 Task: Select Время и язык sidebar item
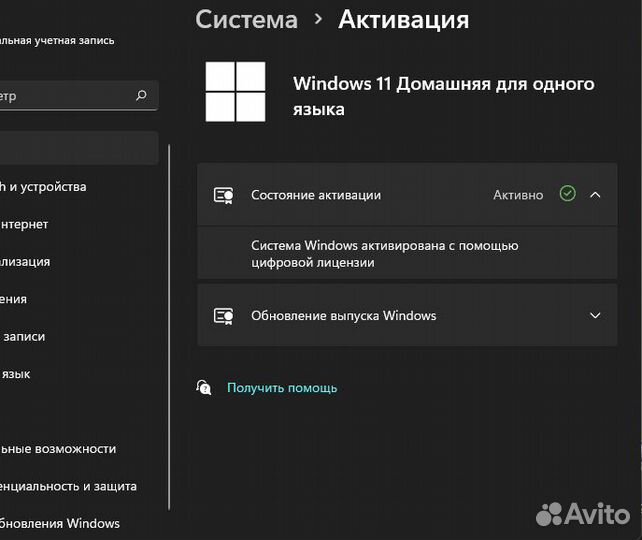click(18, 374)
